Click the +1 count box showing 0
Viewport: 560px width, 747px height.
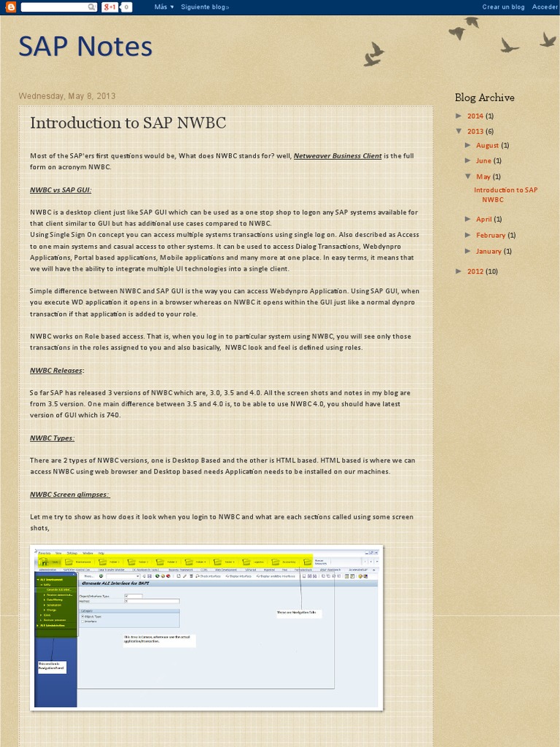126,7
